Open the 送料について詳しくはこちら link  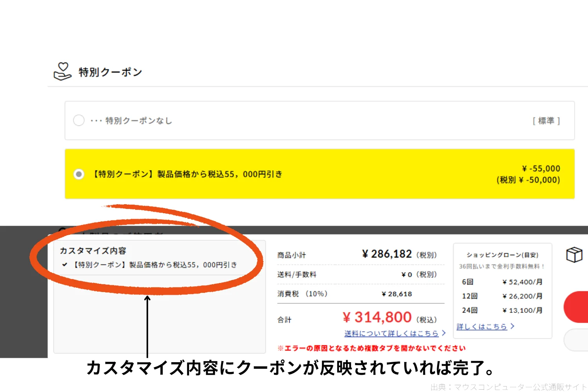[391, 333]
